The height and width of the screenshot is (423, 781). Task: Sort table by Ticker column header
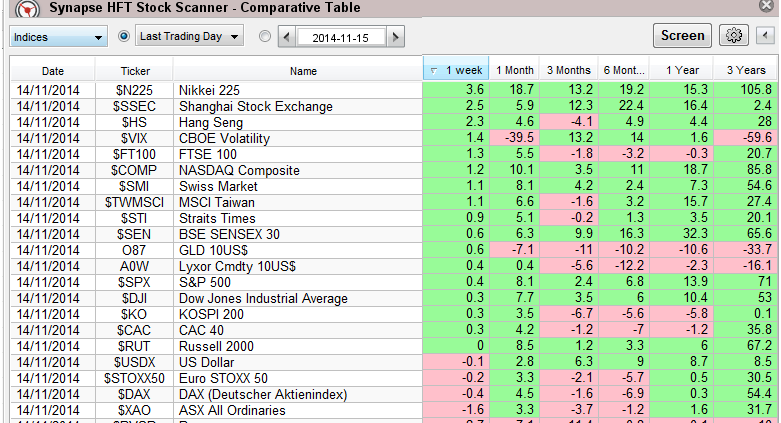point(135,71)
